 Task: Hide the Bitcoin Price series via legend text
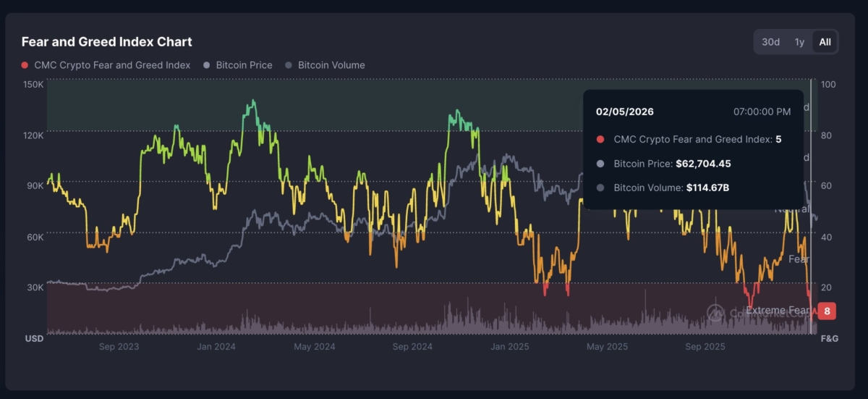(244, 65)
